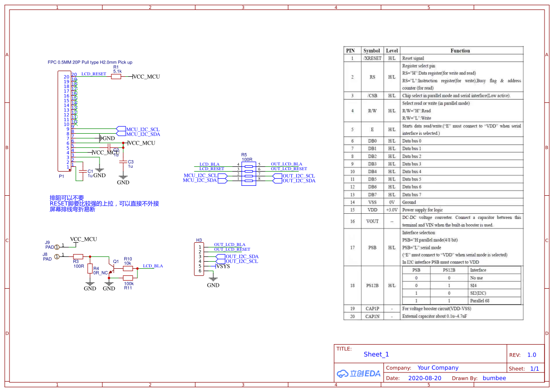Click the blue Chinese note text block
554x392 pixels.
pyautogui.click(x=104, y=203)
